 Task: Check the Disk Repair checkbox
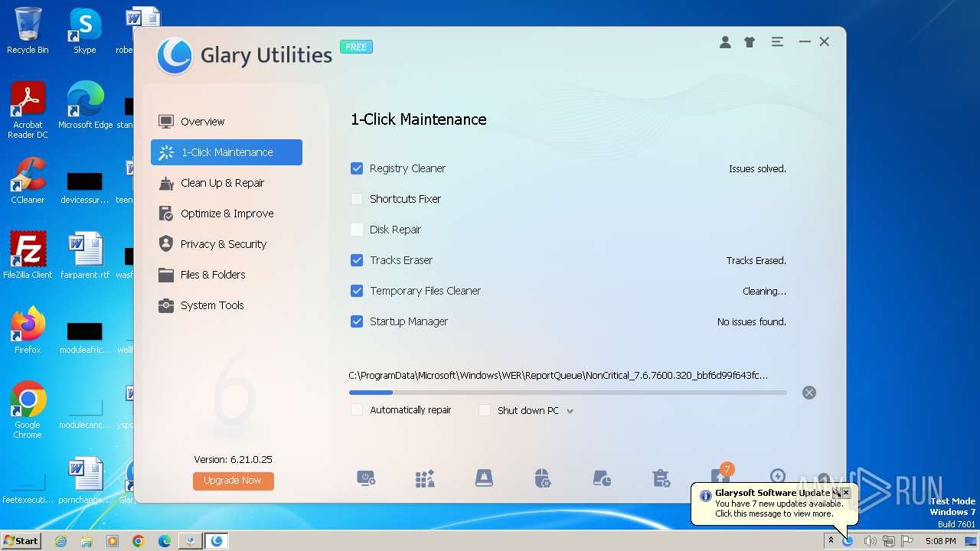(x=357, y=230)
